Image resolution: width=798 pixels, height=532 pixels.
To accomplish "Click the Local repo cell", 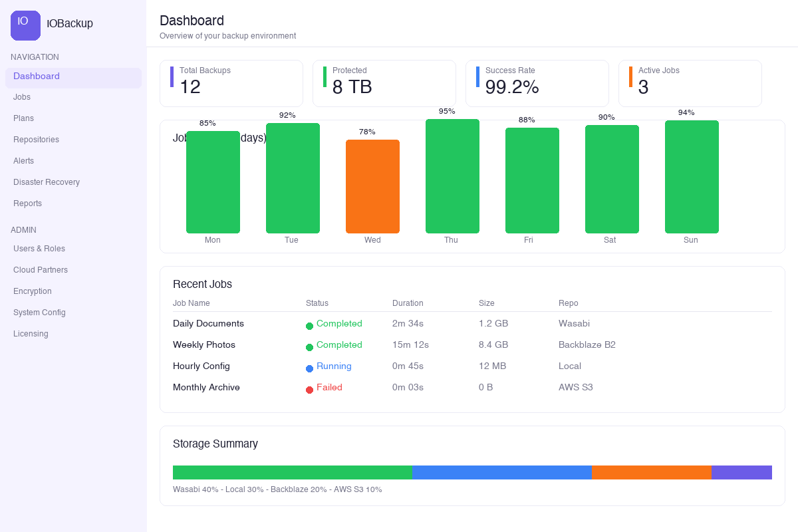I will tap(570, 366).
